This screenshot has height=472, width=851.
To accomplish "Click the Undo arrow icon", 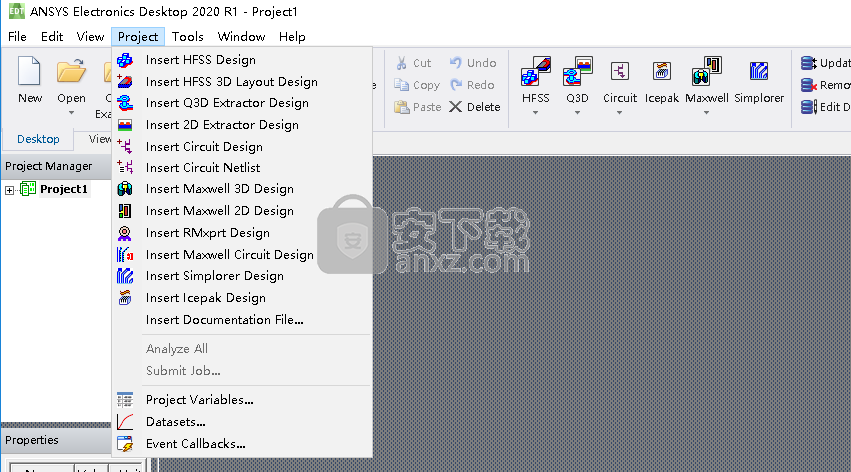I will [x=456, y=62].
